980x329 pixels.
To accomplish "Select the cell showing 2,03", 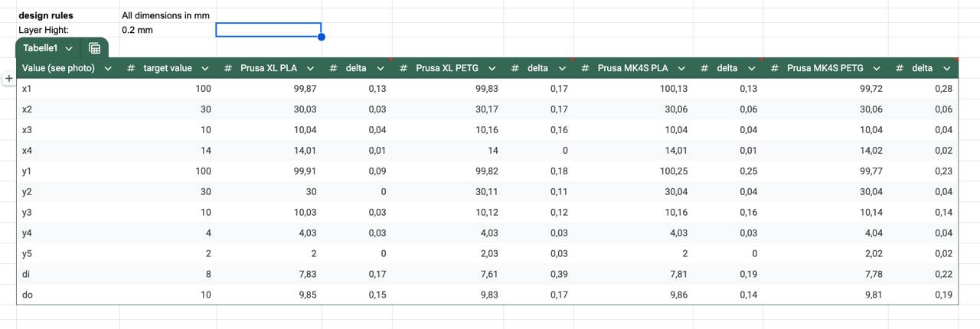I will click(448, 253).
